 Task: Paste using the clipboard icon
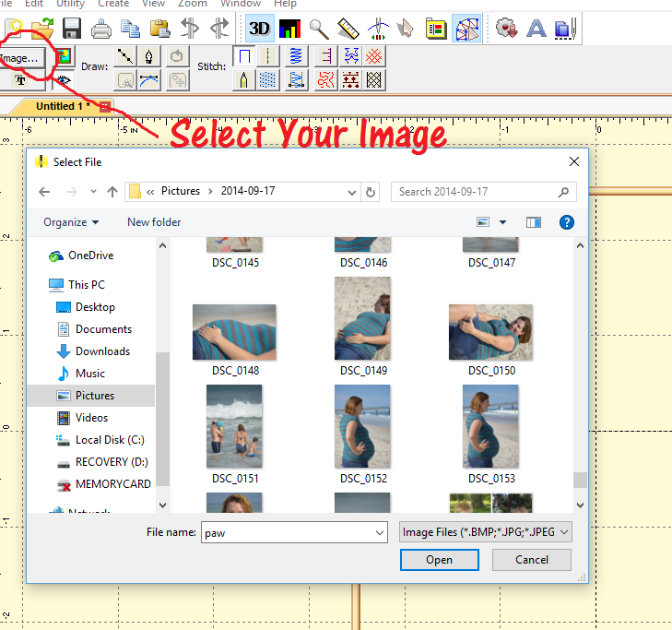pos(159,29)
